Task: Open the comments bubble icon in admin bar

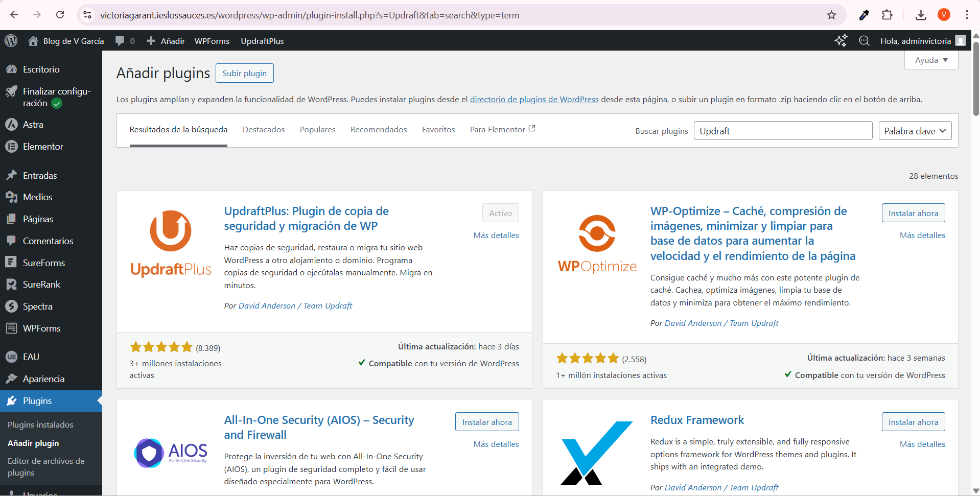Action: 120,41
